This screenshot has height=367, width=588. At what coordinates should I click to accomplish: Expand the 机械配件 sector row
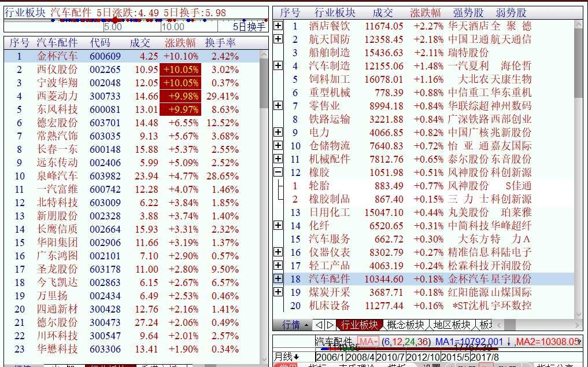click(x=278, y=159)
